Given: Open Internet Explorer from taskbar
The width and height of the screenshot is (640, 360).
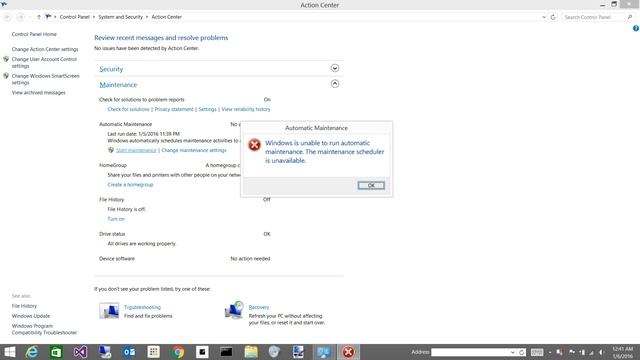Looking at the screenshot, I should tap(32, 352).
